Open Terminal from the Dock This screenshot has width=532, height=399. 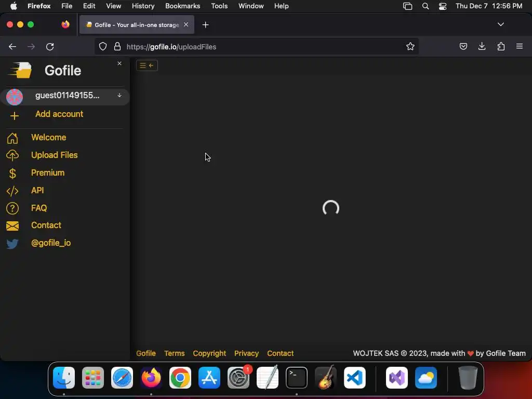297,378
